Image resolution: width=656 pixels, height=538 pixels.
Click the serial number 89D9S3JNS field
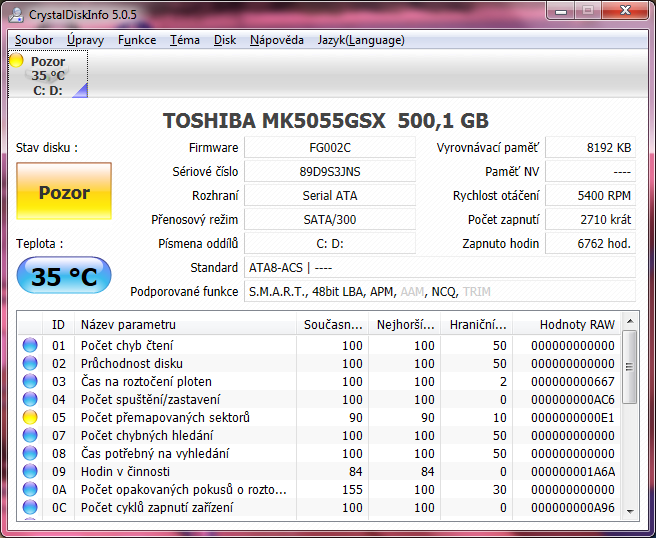[330, 172]
